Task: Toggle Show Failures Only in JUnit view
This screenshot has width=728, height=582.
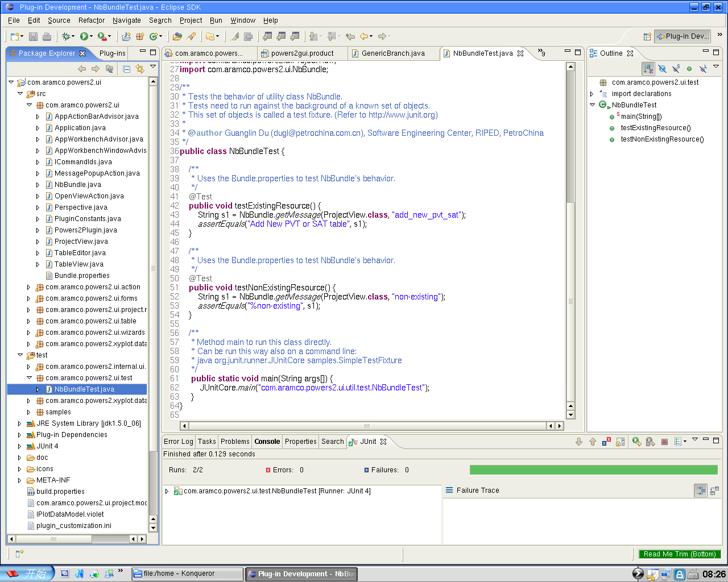Action: 606,442
